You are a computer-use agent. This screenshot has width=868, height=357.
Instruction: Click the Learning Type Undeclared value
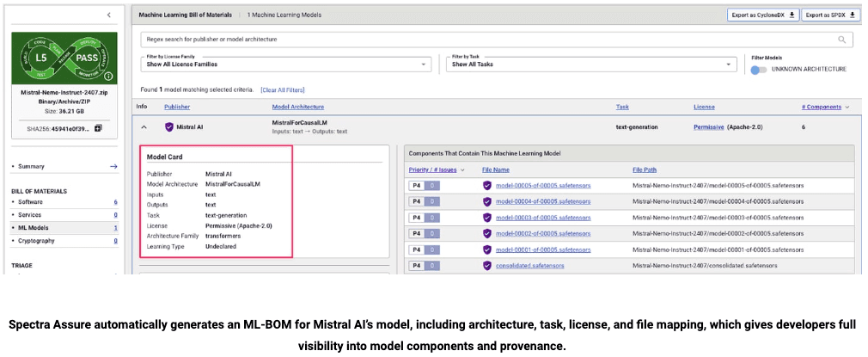[221, 246]
